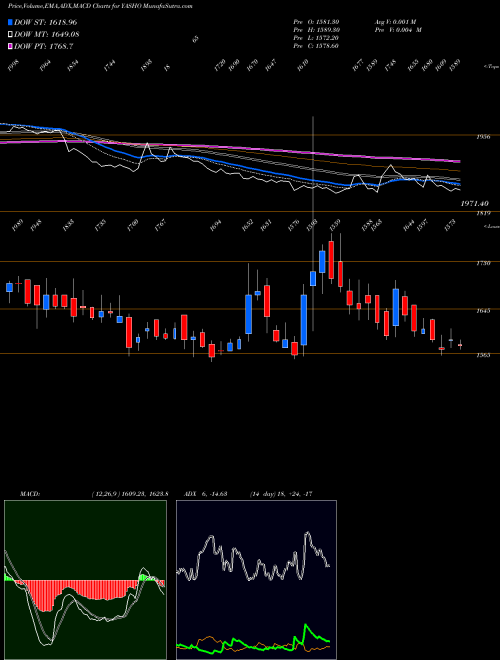Click the 1730 price level label
This screenshot has height=660, width=500.
(x=484, y=263)
